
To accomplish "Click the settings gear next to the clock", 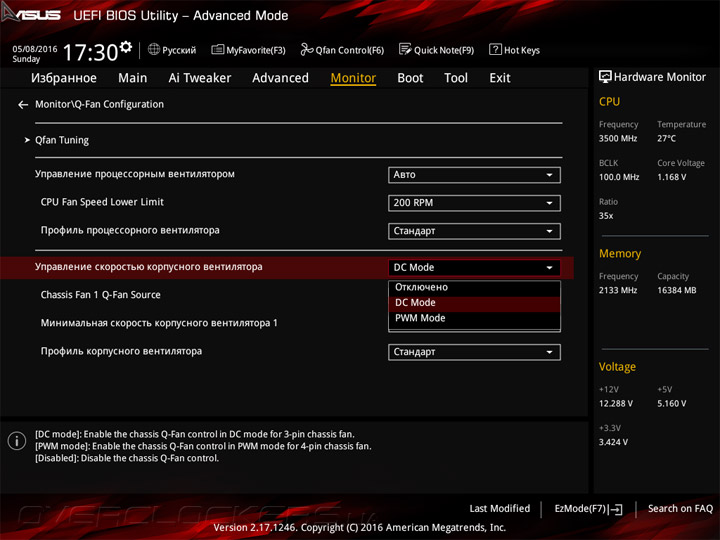I will [x=126, y=46].
